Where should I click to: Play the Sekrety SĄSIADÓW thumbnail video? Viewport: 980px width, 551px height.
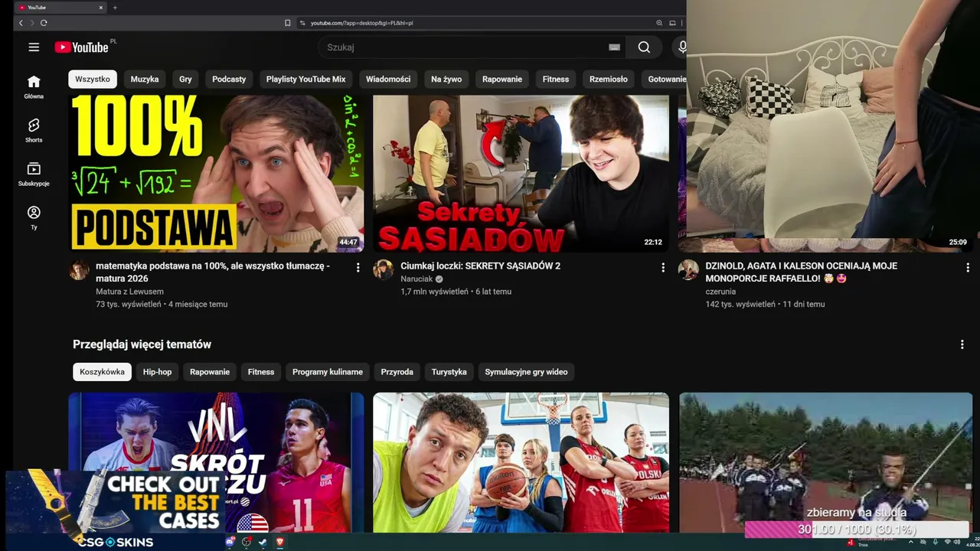pos(521,172)
